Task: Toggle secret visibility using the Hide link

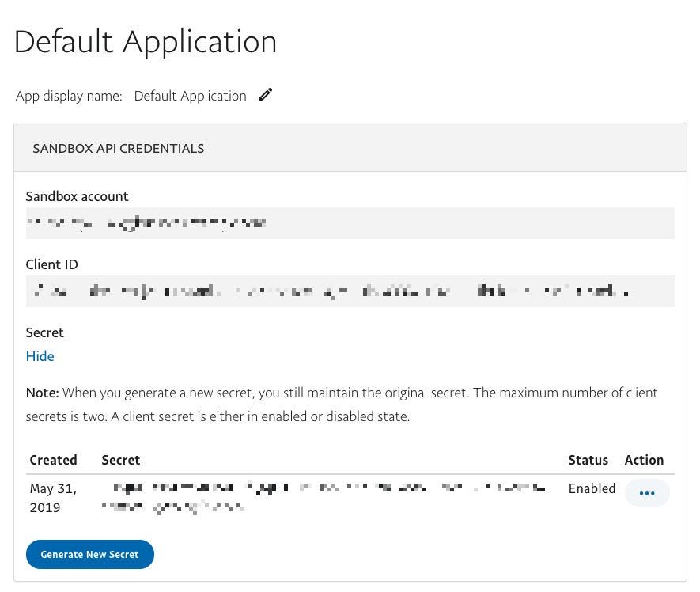Action: coord(40,356)
